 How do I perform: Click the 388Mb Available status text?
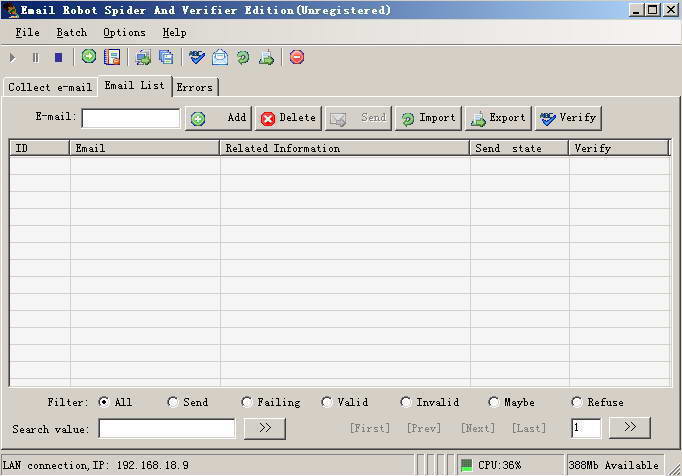point(614,465)
